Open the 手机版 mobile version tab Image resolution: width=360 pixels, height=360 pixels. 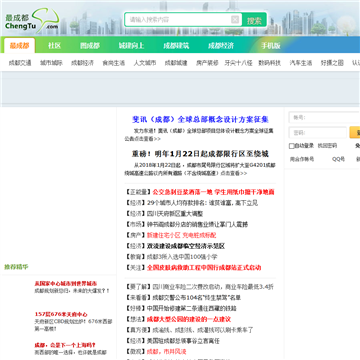[x=271, y=45]
